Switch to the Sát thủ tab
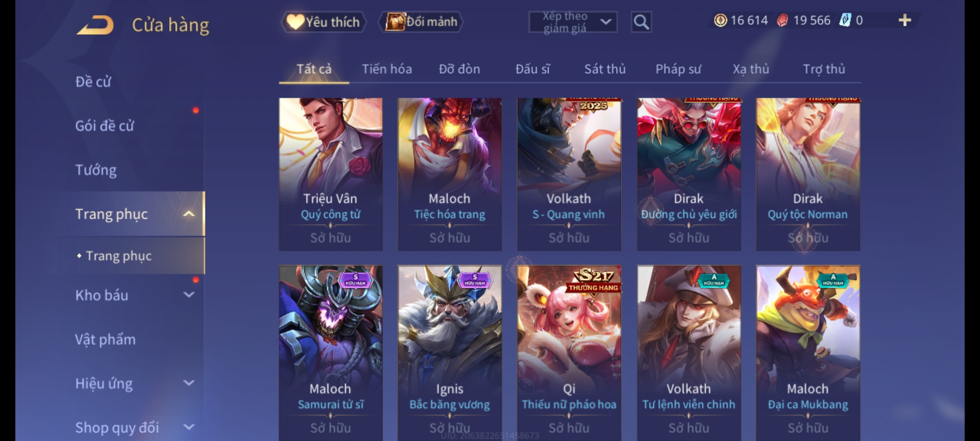The width and height of the screenshot is (980, 441). [x=605, y=69]
